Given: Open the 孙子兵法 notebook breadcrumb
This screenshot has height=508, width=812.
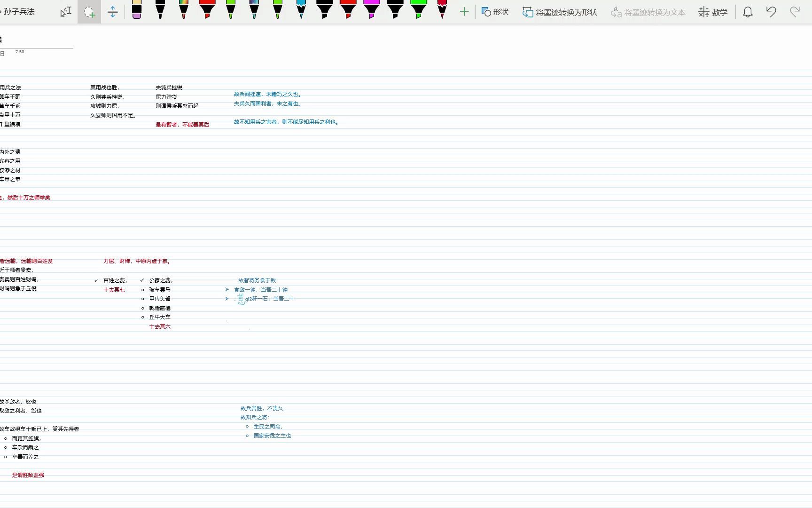Looking at the screenshot, I should [19, 12].
